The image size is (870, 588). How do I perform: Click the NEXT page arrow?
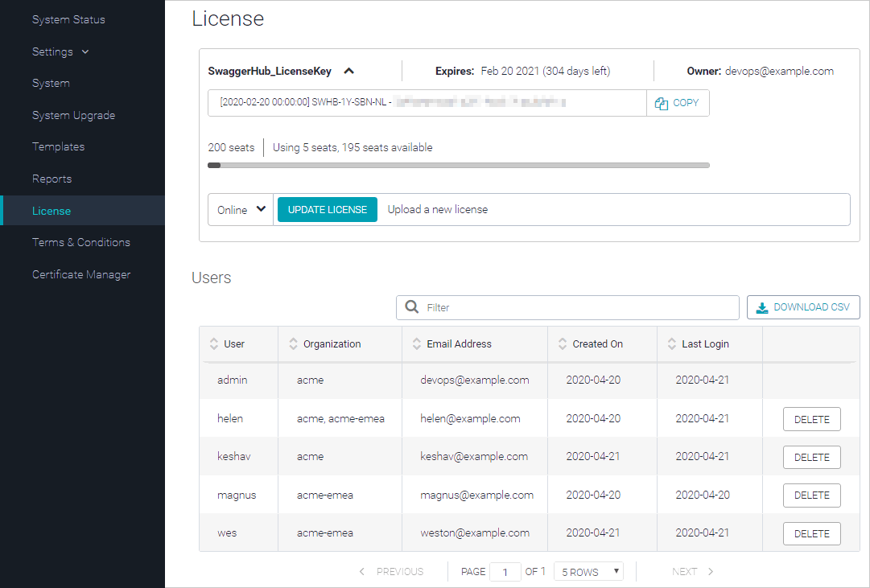710,571
